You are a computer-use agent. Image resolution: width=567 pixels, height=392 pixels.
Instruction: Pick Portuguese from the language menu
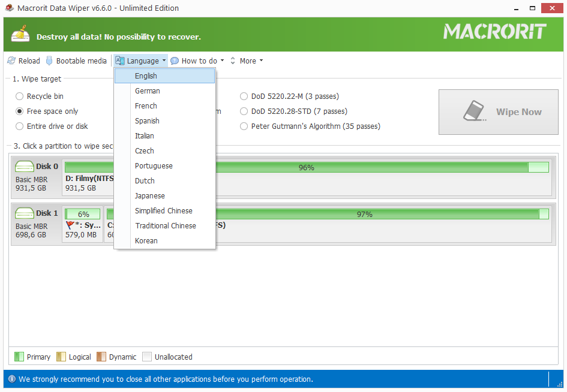coord(165,166)
